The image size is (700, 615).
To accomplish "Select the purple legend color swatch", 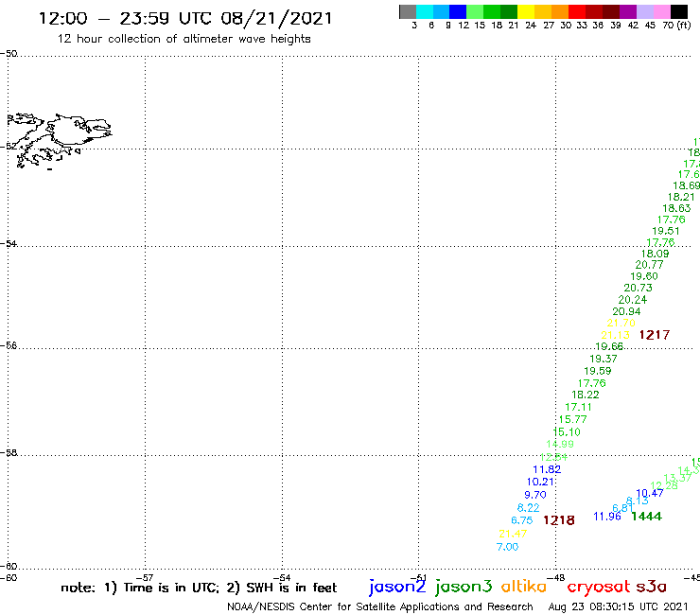I will pos(628,11).
